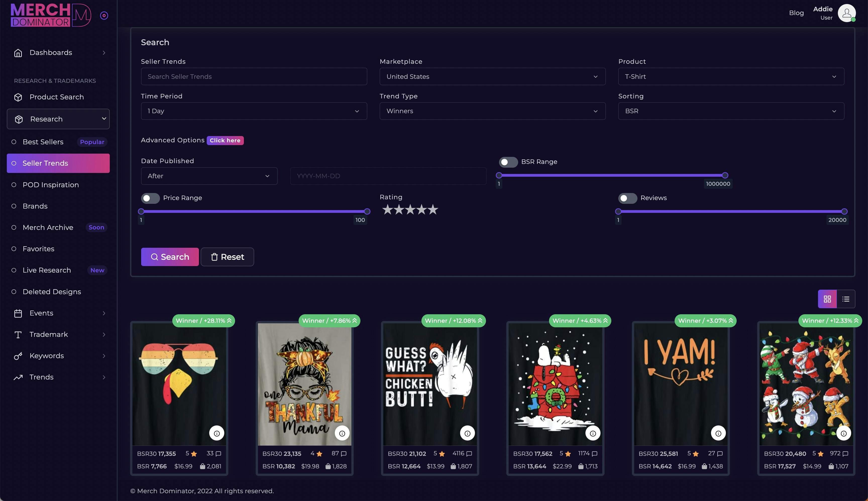Viewport: 868px width, 501px height.
Task: Click the Trends arrow icon
Action: (x=18, y=377)
